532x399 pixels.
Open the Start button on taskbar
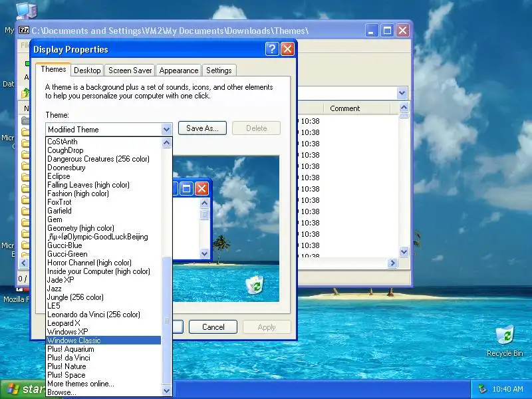click(24, 389)
